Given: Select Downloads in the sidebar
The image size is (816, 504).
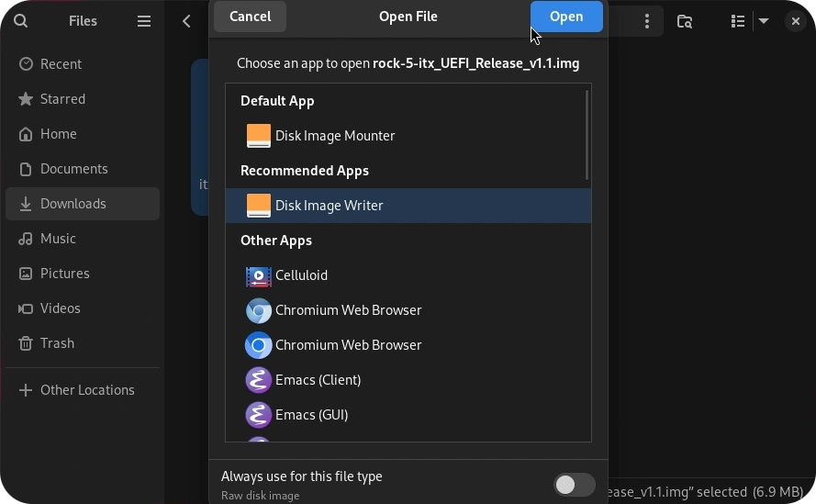Looking at the screenshot, I should pyautogui.click(x=83, y=204).
